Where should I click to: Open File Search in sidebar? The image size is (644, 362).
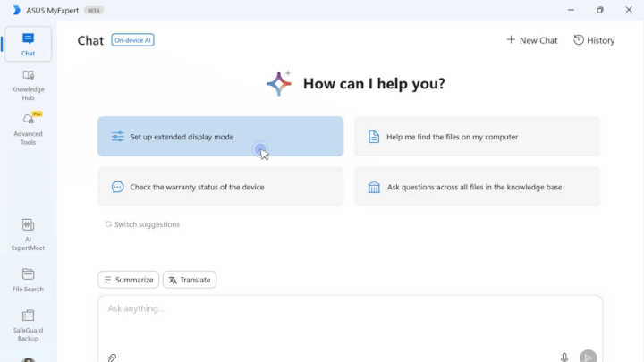pyautogui.click(x=28, y=280)
